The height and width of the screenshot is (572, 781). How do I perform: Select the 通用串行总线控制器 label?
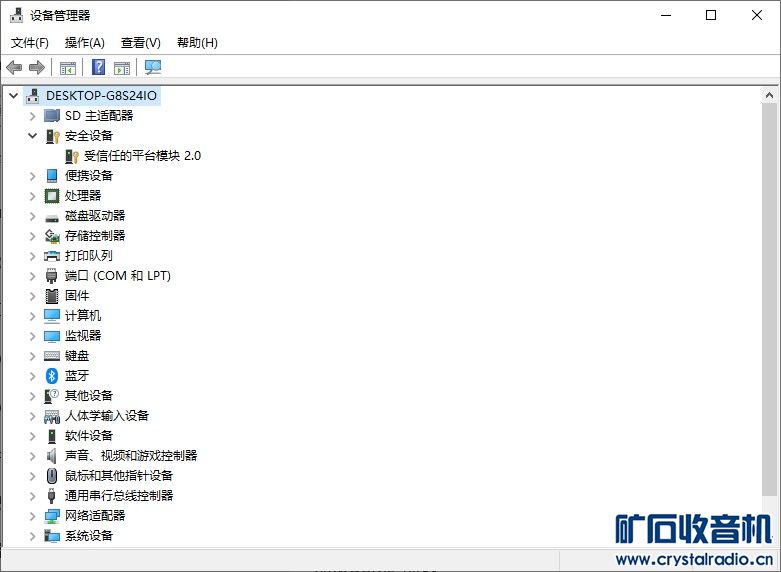119,496
